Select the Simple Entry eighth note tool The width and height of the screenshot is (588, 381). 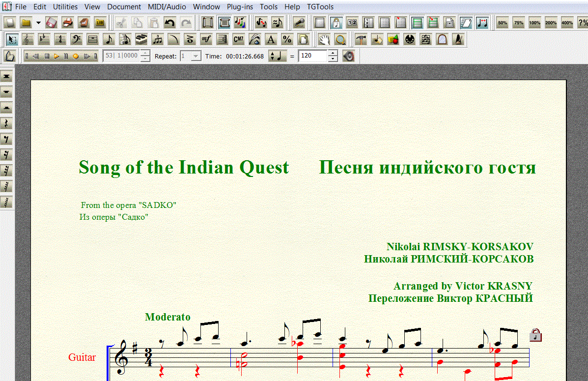point(109,39)
